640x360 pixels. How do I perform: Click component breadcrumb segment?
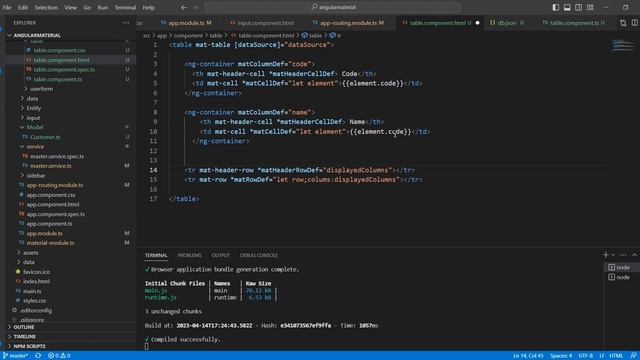click(188, 36)
